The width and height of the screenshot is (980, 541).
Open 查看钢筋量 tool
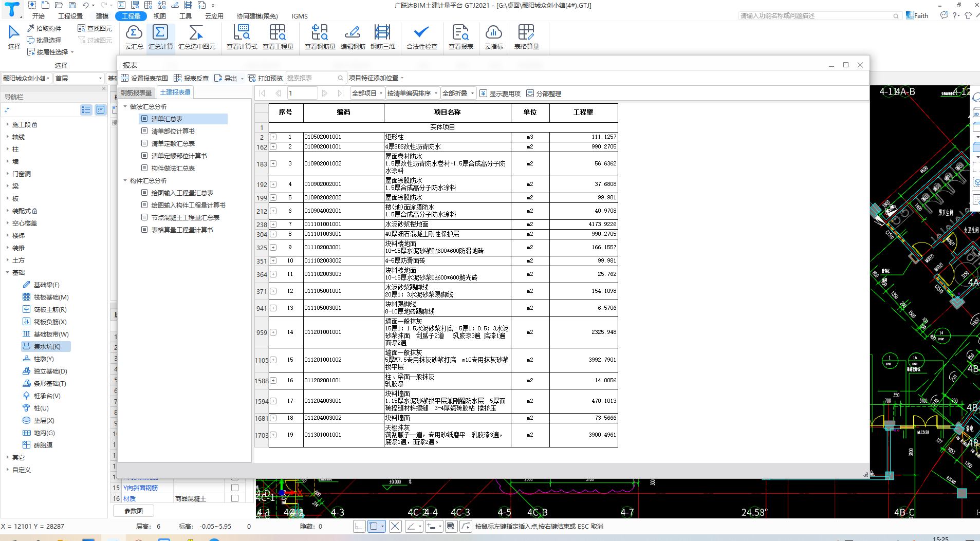coord(320,37)
